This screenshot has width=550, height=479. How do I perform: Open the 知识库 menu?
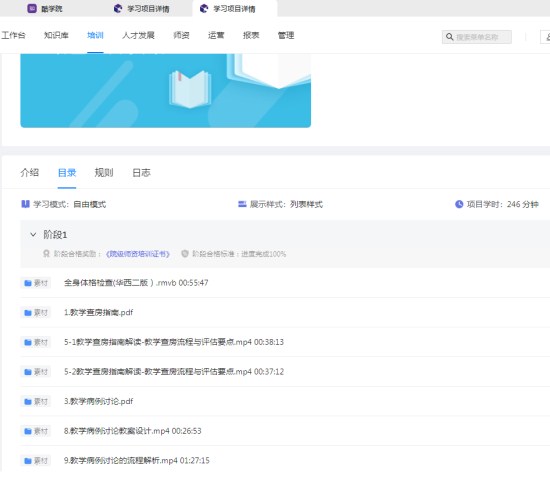coord(56,35)
